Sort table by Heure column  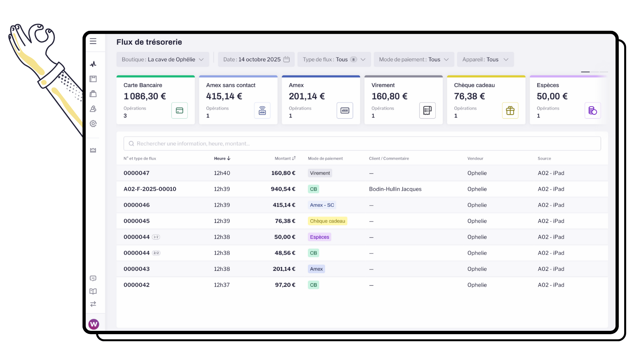(222, 159)
